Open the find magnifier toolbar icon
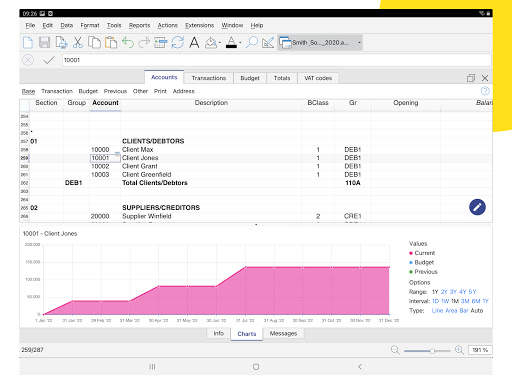Screen dimensions: 512x384 [252, 43]
